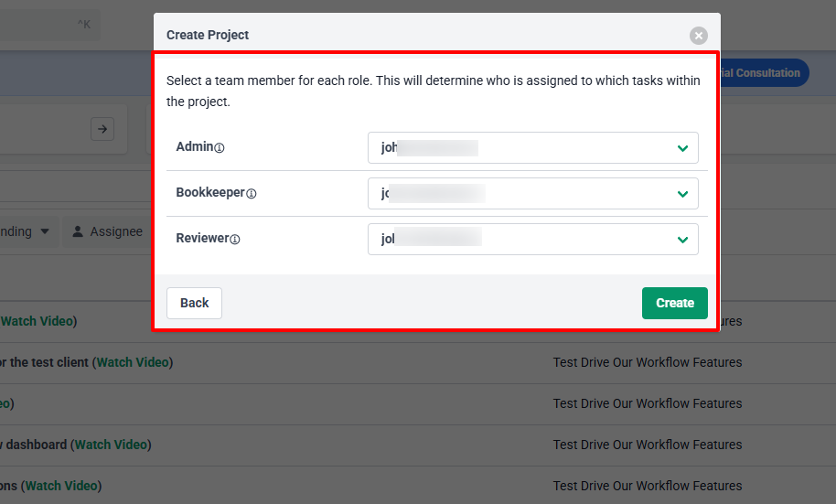The height and width of the screenshot is (504, 836).
Task: Open Watch Video link for test client row
Action: (134, 362)
